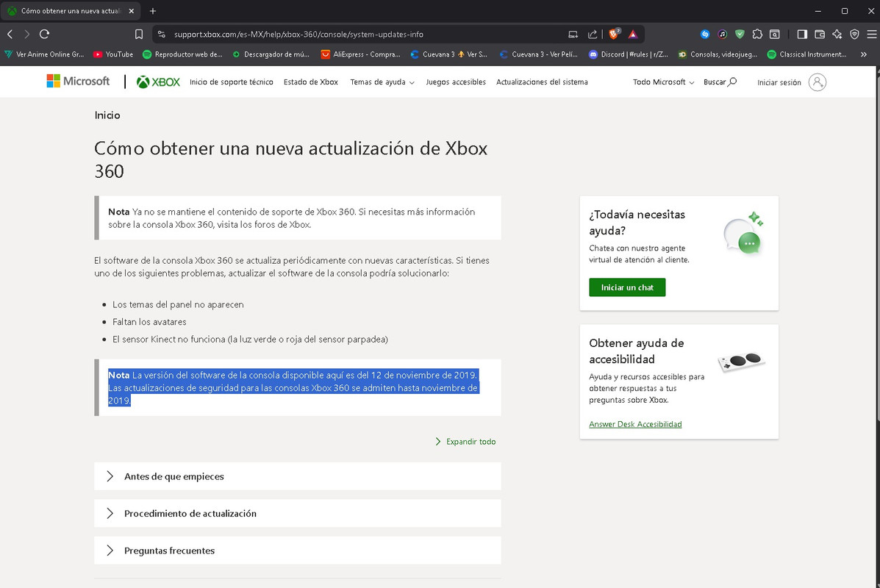Click the 'Faltan los avatares' bullet
Viewport: 880px width, 588px height.
[149, 321]
